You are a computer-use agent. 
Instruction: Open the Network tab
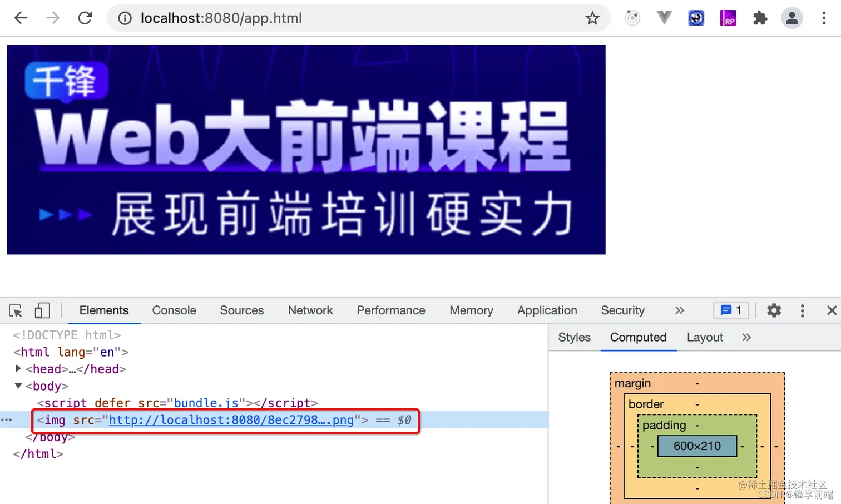[310, 310]
